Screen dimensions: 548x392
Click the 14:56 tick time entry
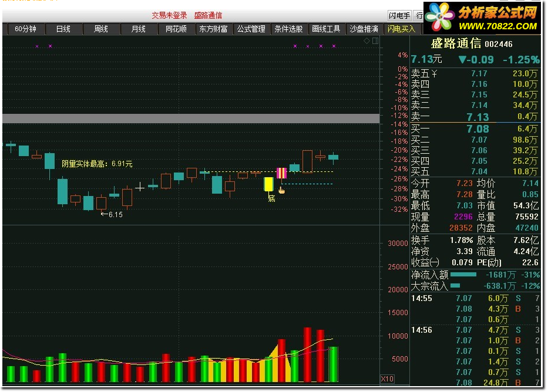pyautogui.click(x=422, y=330)
